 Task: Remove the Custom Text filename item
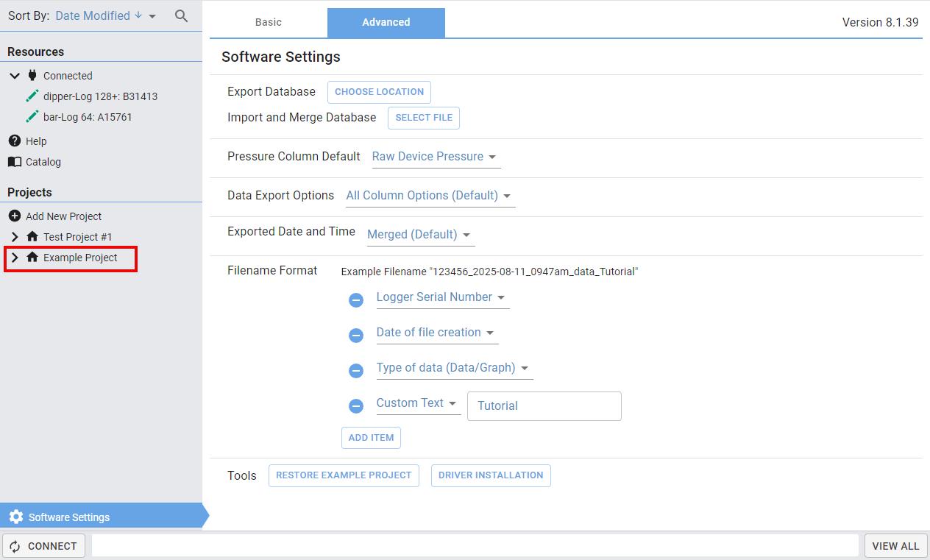click(x=356, y=405)
